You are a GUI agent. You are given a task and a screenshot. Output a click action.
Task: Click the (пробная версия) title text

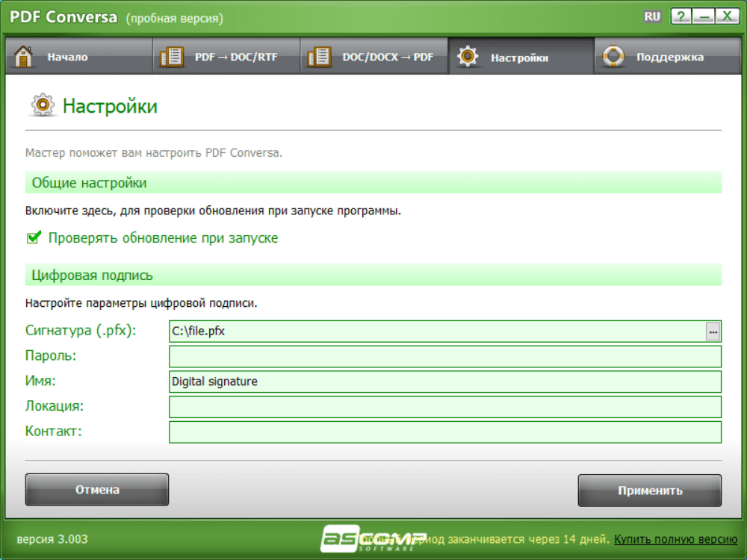174,19
